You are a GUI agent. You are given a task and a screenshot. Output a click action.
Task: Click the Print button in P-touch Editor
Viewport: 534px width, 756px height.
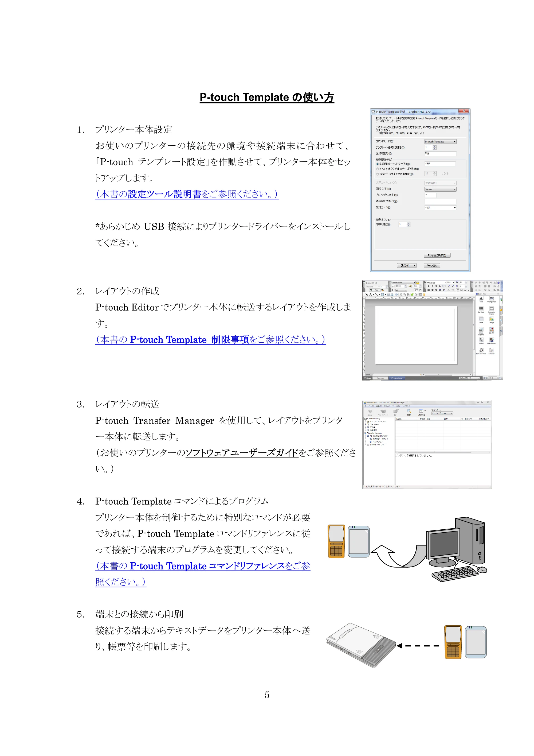375,290
